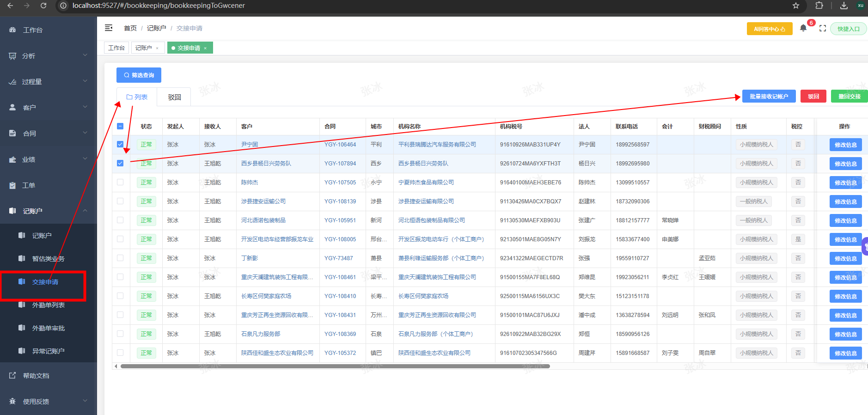
Task: Close the 记账户 tab with its x
Action: (x=157, y=48)
